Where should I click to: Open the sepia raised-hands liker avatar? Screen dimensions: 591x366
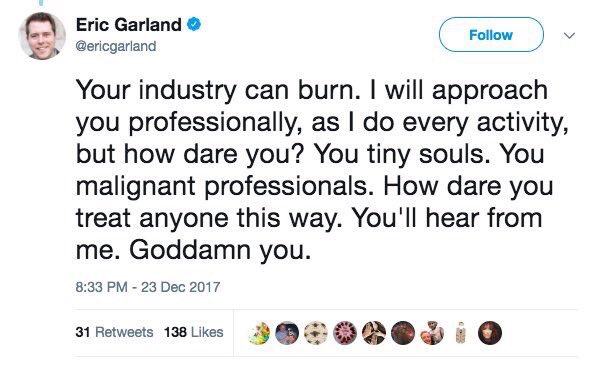click(x=374, y=333)
